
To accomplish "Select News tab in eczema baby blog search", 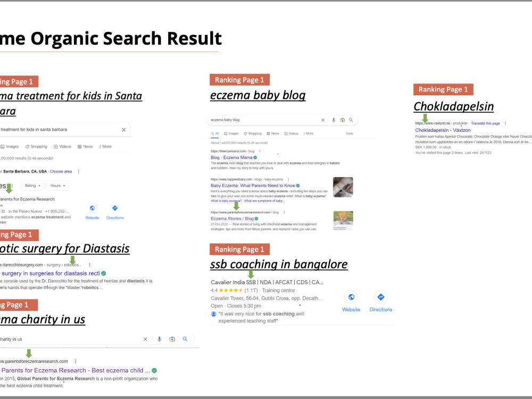I will click(x=273, y=134).
